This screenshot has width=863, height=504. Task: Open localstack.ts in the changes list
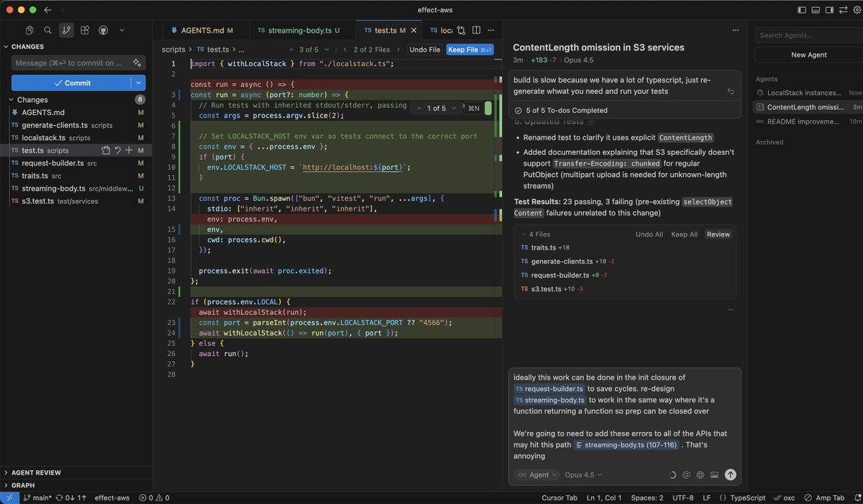(x=43, y=137)
